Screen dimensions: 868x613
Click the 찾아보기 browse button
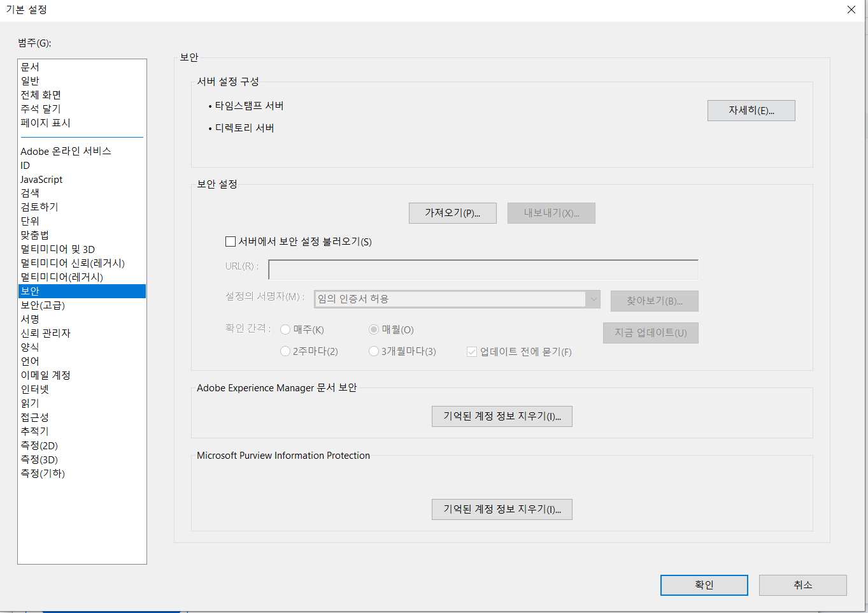tap(654, 301)
